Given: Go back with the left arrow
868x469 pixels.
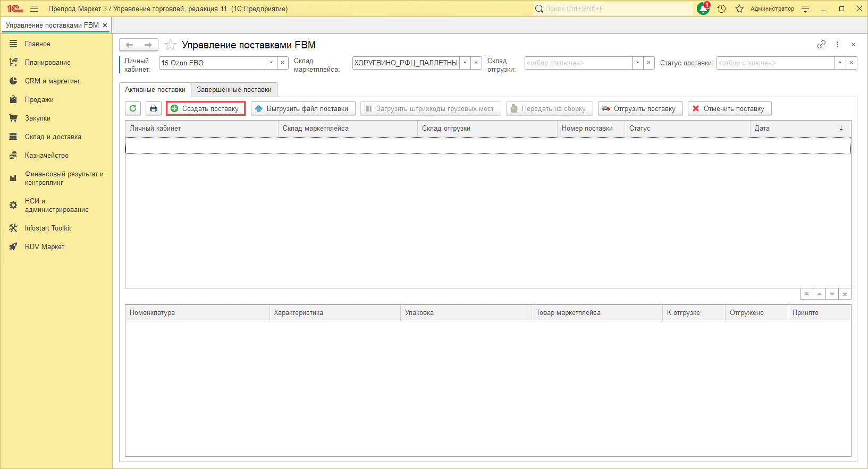Looking at the screenshot, I should click(129, 45).
